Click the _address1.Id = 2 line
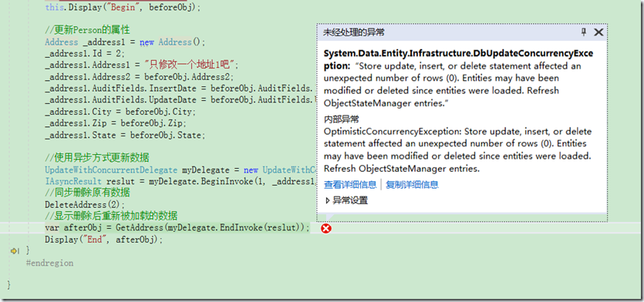The width and height of the screenshot is (644, 302). [85, 53]
